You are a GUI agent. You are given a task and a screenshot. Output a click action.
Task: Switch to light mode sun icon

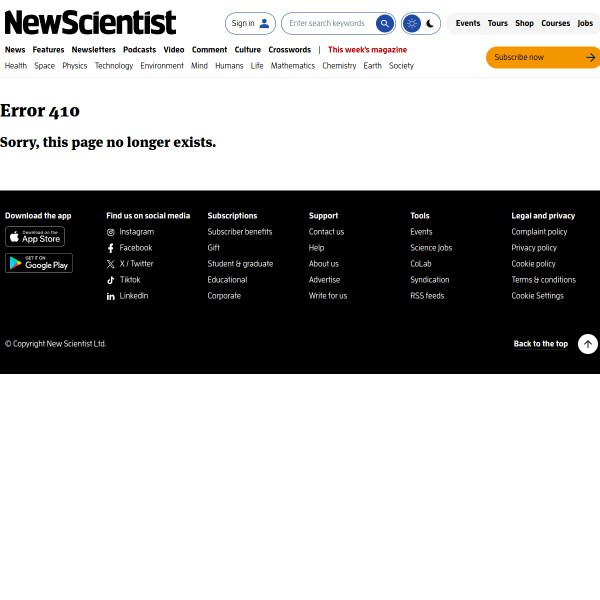point(412,23)
